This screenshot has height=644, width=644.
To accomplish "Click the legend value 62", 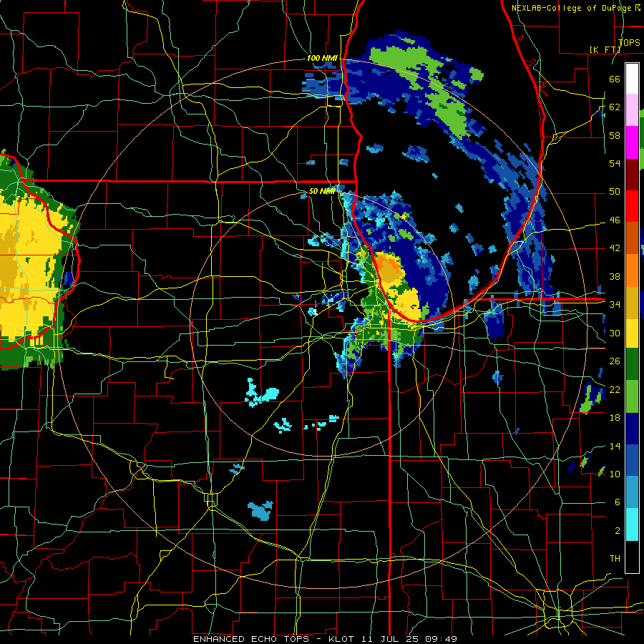I will click(615, 107).
